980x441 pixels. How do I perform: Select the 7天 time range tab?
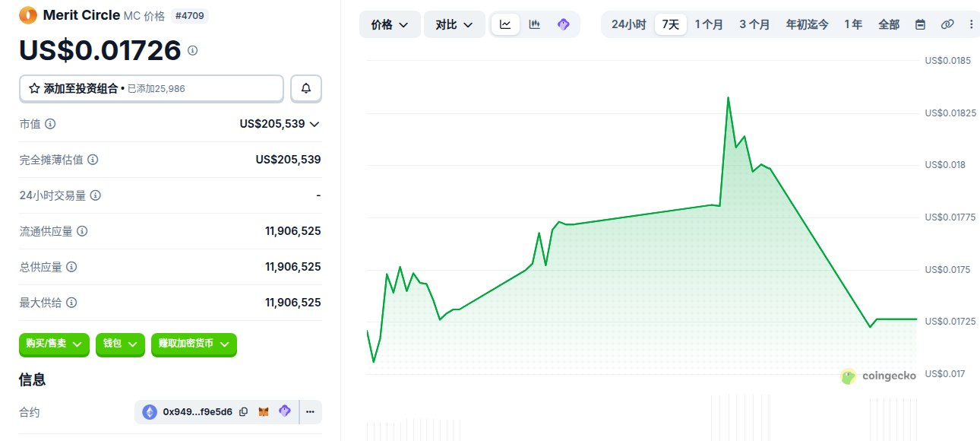(x=671, y=24)
